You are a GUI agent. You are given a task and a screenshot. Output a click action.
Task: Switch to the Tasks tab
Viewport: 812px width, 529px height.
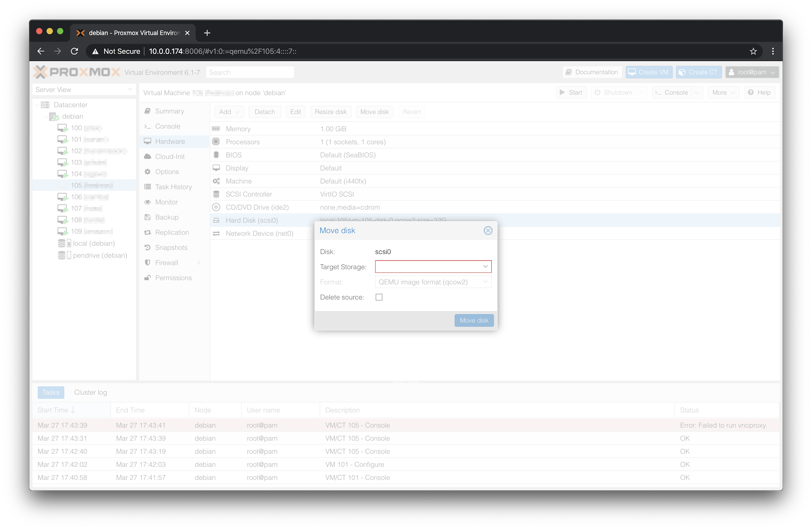tap(51, 392)
